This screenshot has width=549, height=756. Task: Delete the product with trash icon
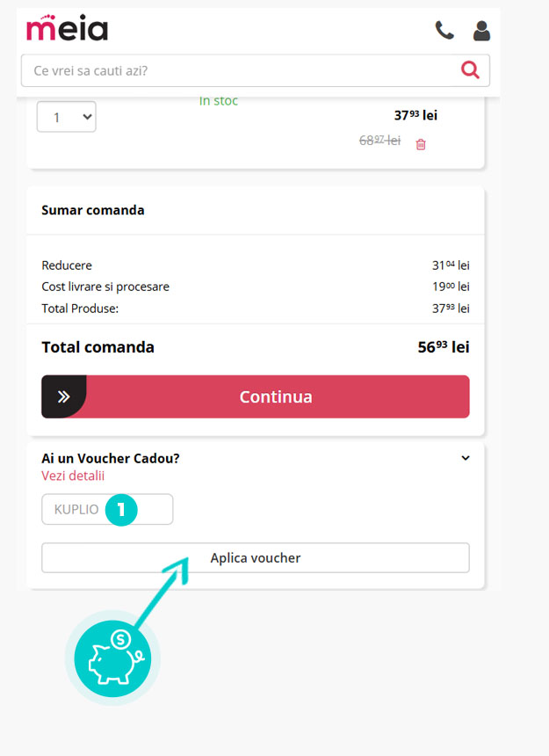[x=421, y=144]
